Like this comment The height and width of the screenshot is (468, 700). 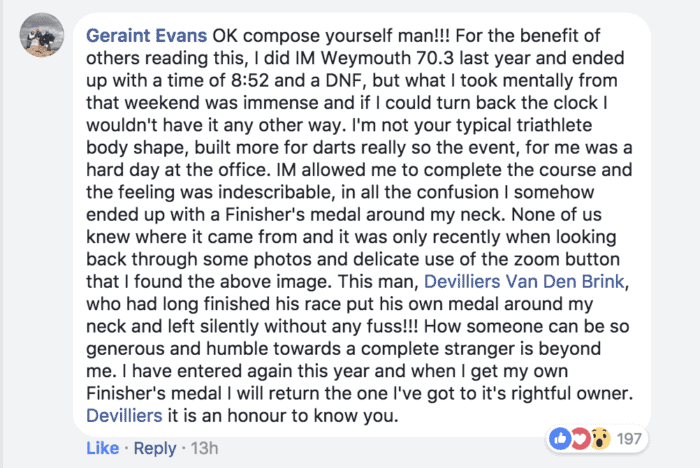tap(101, 448)
